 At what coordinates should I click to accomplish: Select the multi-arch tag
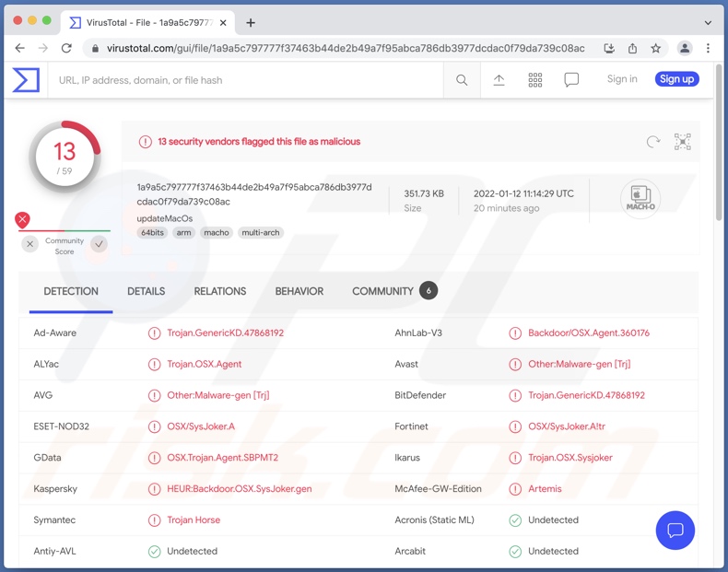[261, 233]
